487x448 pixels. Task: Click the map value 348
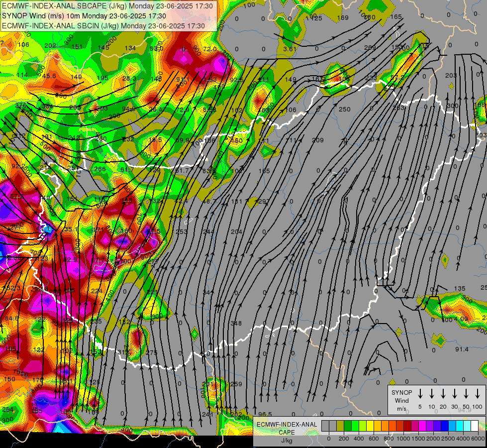point(236,324)
